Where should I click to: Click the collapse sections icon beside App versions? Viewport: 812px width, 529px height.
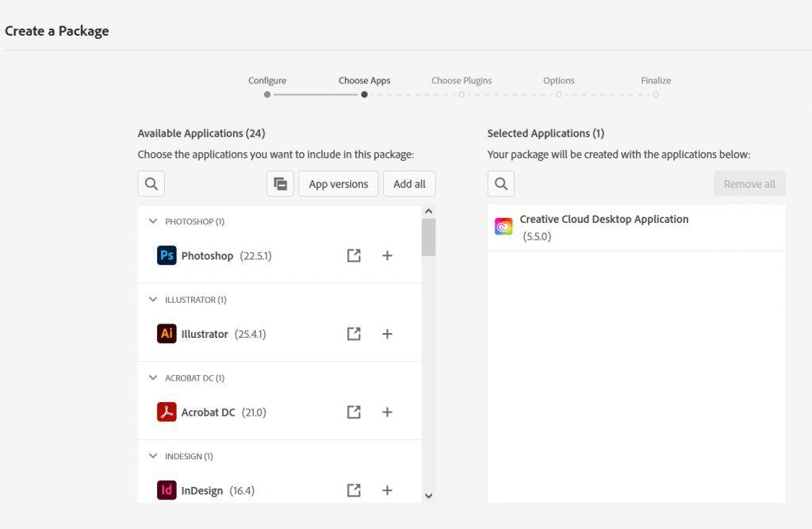click(x=280, y=183)
